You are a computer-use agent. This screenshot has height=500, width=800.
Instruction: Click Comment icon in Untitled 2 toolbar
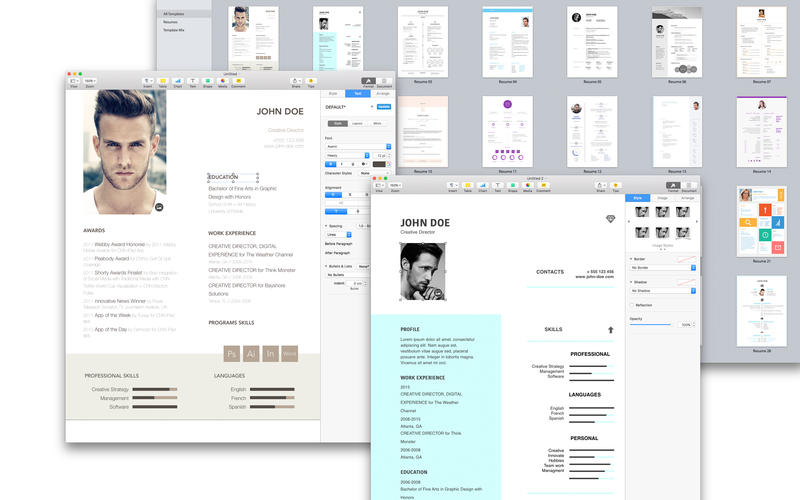543,185
